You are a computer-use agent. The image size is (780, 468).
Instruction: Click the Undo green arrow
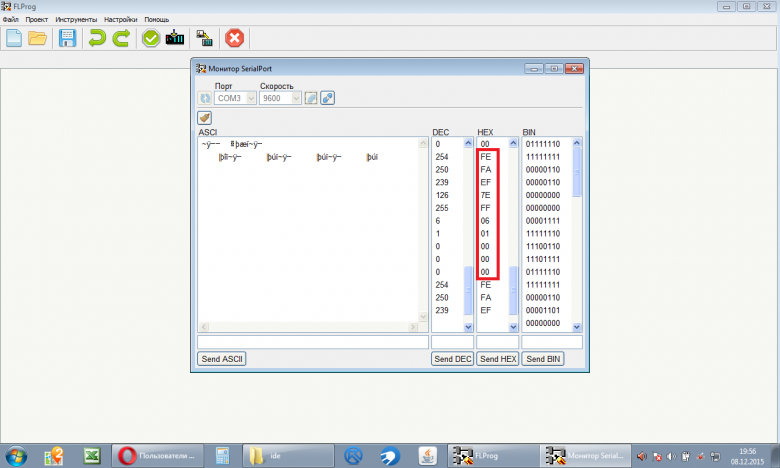click(x=97, y=39)
